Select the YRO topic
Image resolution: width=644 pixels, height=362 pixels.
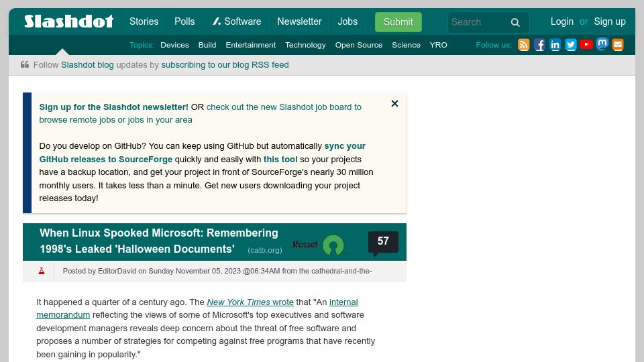pyautogui.click(x=438, y=45)
